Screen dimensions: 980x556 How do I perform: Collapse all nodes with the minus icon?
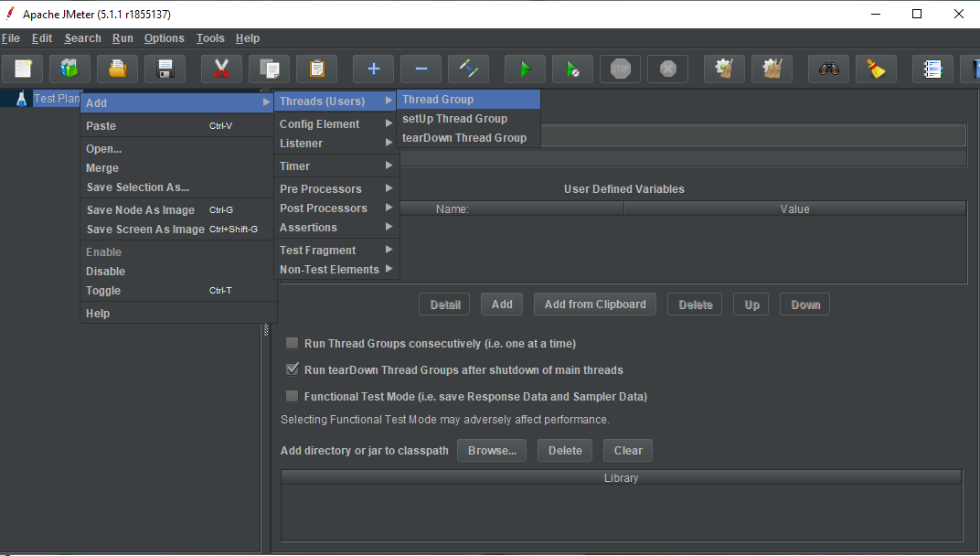[x=421, y=69]
